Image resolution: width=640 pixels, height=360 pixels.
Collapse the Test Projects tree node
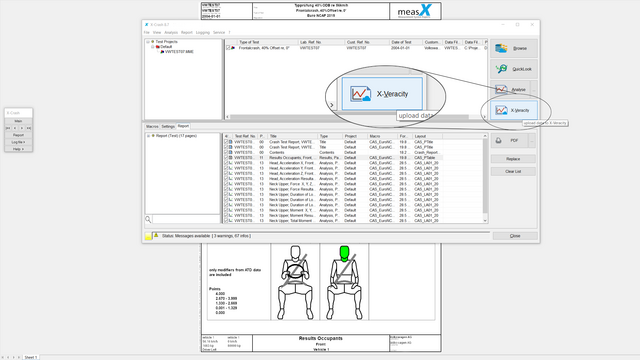(x=148, y=42)
